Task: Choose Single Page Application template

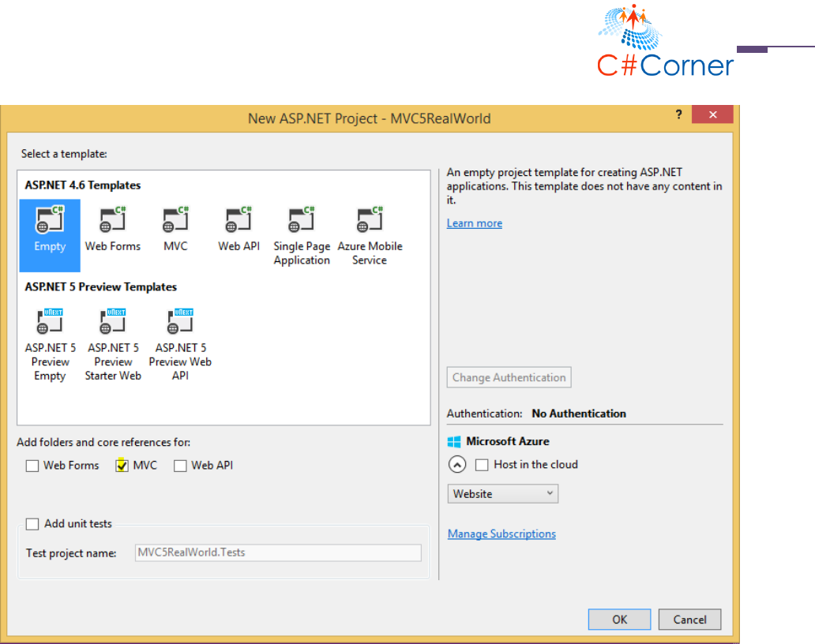Action: click(x=302, y=236)
